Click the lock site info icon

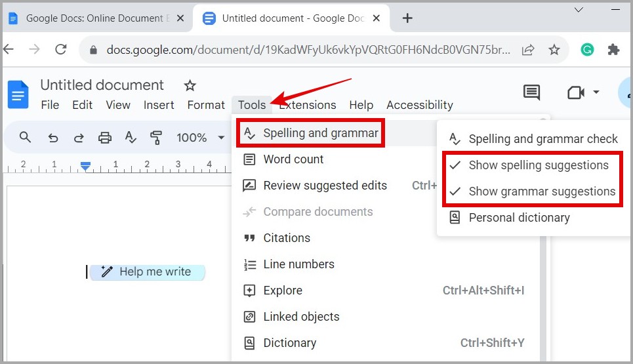point(93,50)
